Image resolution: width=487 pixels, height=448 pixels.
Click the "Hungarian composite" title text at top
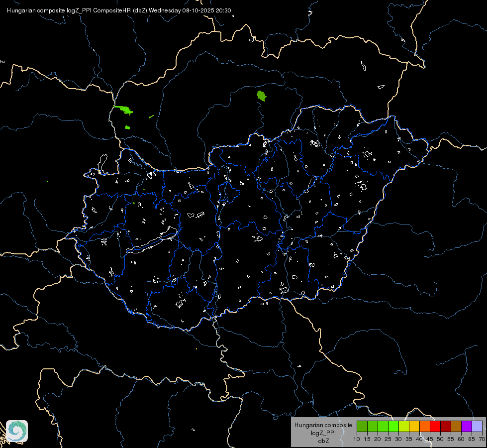pos(36,10)
